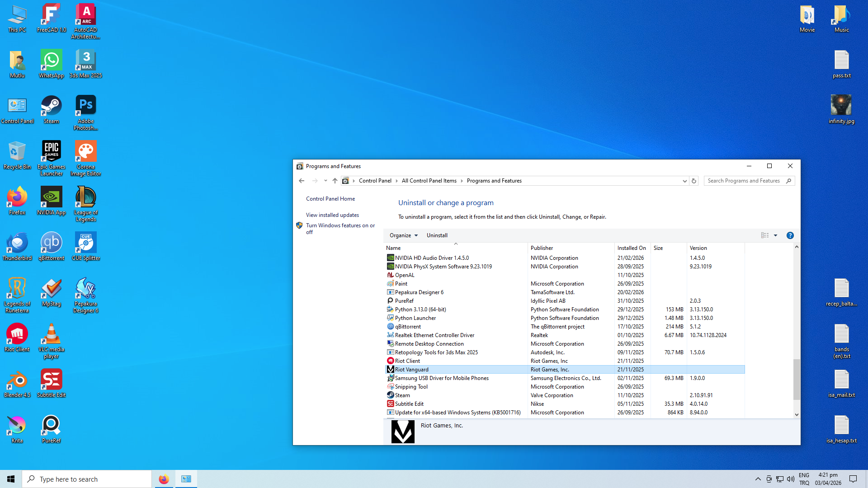Click Control Panel breadcrumb
This screenshot has height=488, width=868.
pos(375,181)
